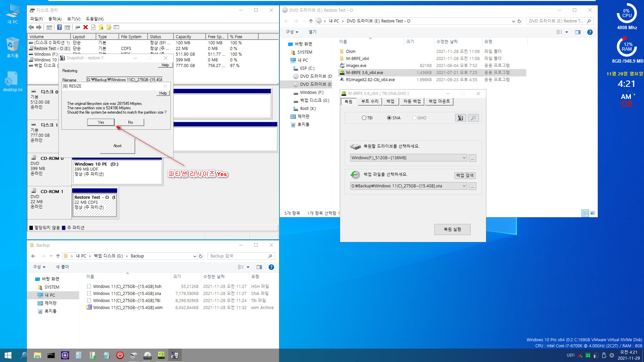This screenshot has width=644, height=362.
Task: Open the DVD-ROM icon on taskbar
Action: 147,355
